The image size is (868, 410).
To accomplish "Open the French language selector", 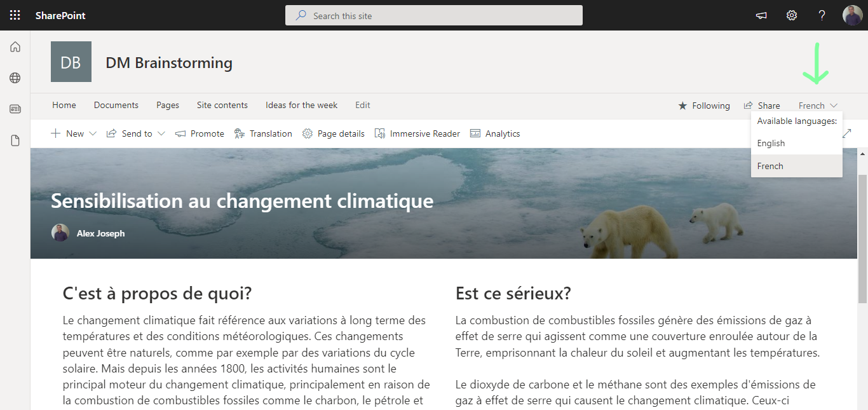I will coord(817,105).
